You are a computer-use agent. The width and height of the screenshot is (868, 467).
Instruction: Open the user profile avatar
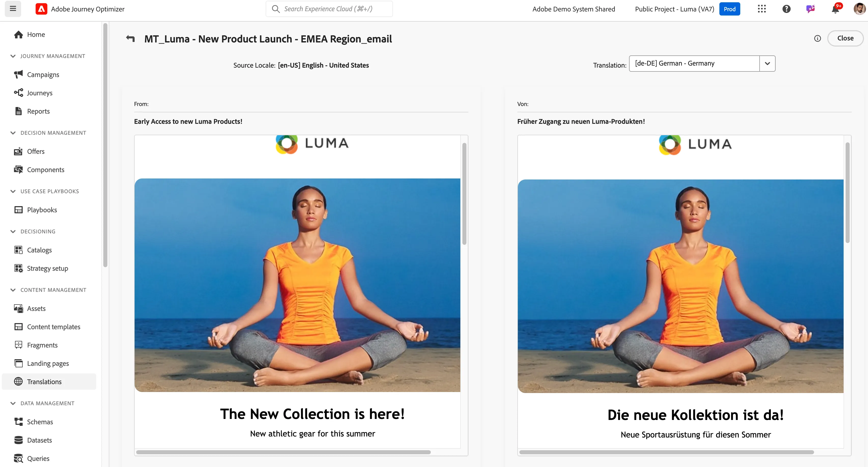coord(859,9)
